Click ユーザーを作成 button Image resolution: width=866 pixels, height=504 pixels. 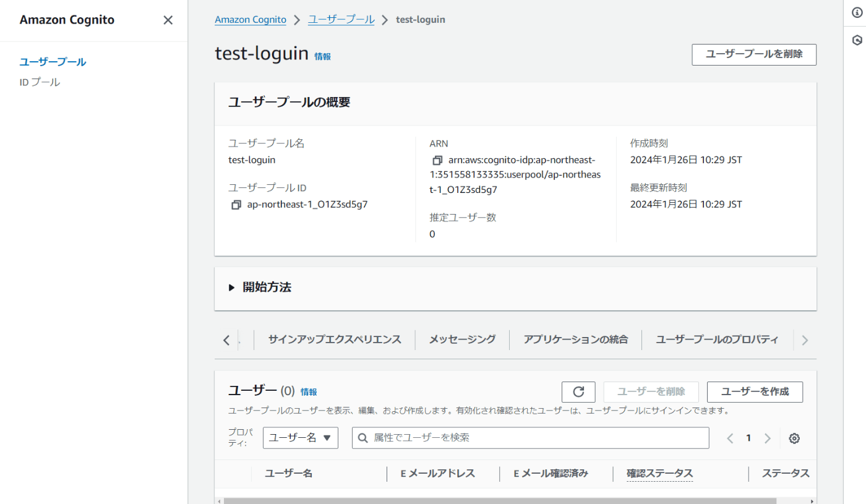coord(755,392)
